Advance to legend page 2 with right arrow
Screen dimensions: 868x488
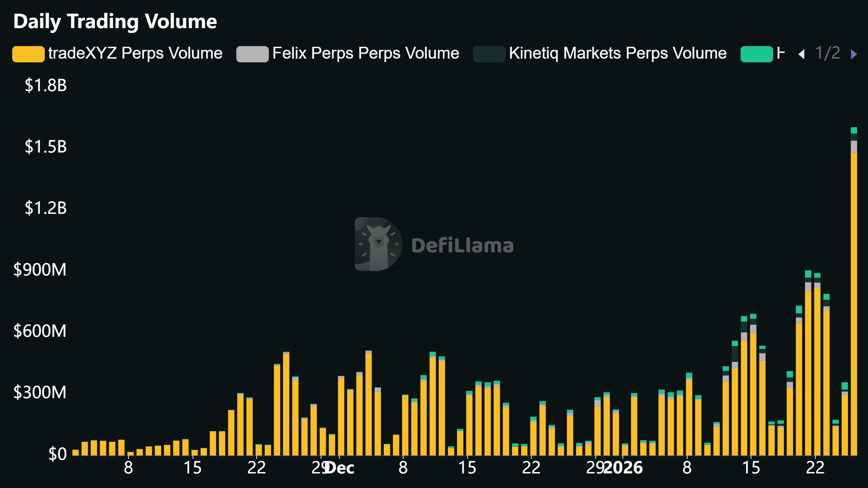pyautogui.click(x=854, y=54)
